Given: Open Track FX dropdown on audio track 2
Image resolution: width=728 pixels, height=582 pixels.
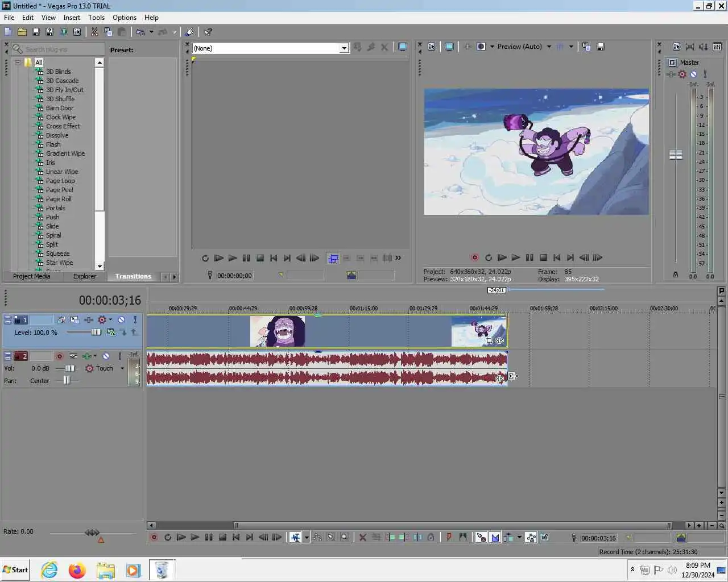Looking at the screenshot, I should 95,356.
